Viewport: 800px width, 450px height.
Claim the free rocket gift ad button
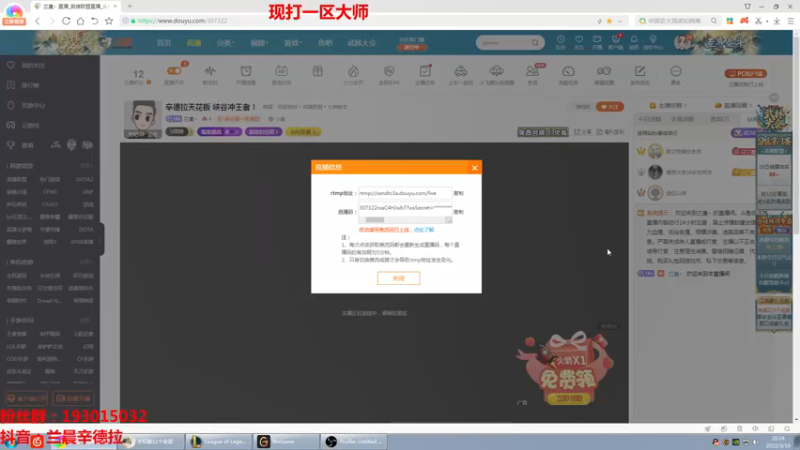pyautogui.click(x=568, y=399)
